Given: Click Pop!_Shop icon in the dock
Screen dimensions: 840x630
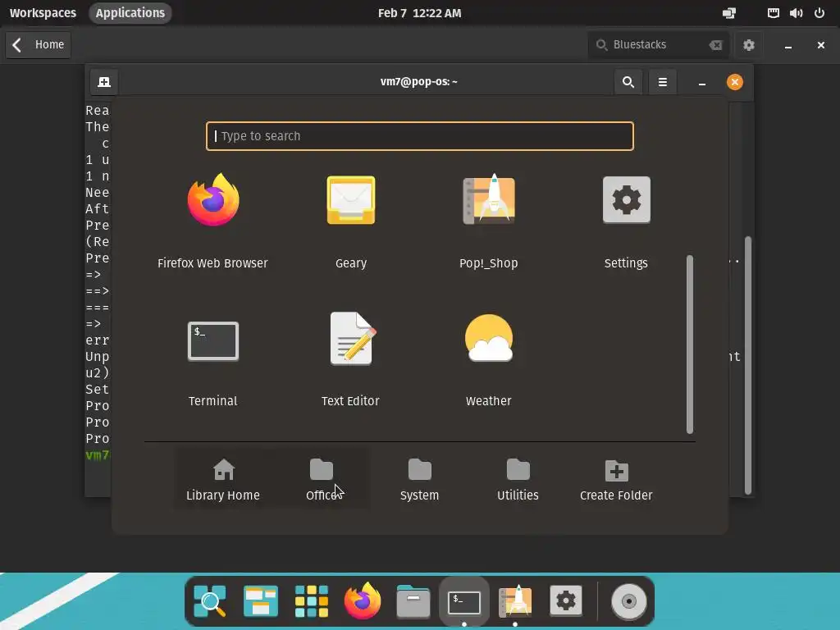Looking at the screenshot, I should coord(515,600).
